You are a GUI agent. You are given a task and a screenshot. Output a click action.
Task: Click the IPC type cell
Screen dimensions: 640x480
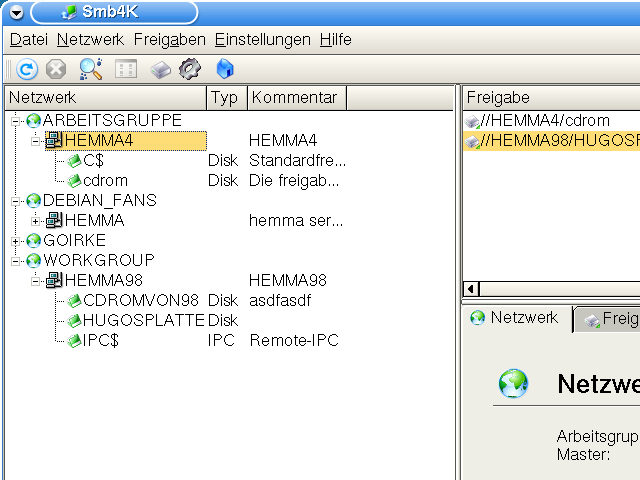(221, 340)
